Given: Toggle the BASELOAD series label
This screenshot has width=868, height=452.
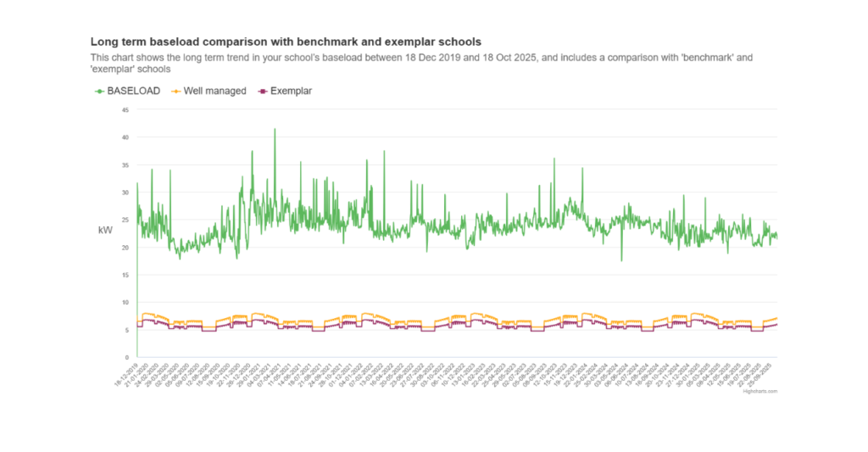Looking at the screenshot, I should [x=133, y=91].
